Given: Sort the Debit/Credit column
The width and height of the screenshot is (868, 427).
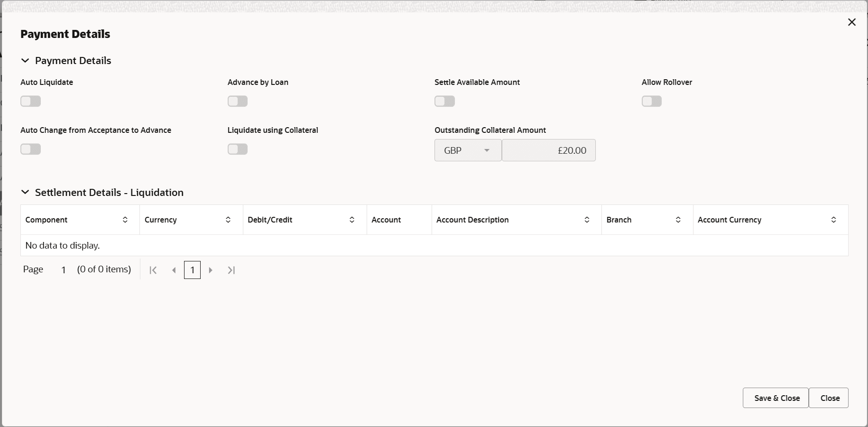Looking at the screenshot, I should 351,220.
